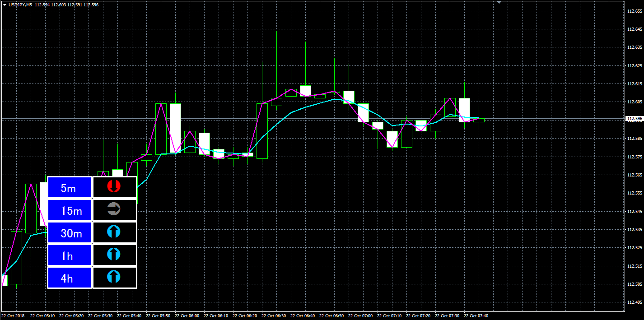Click the chart shift triangle marker at top
Image resolution: width=644 pixels, height=320 pixels.
[x=499, y=2]
